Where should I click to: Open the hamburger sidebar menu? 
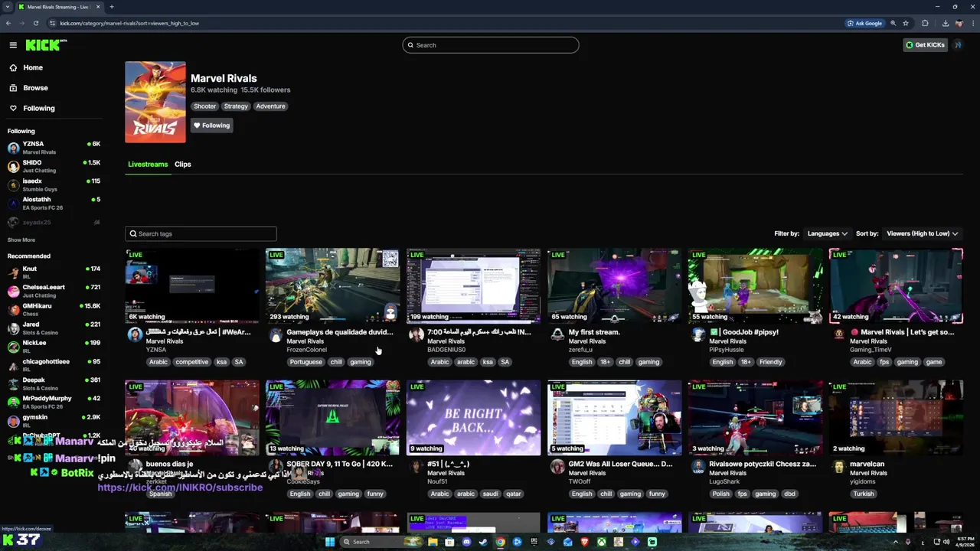click(x=13, y=45)
